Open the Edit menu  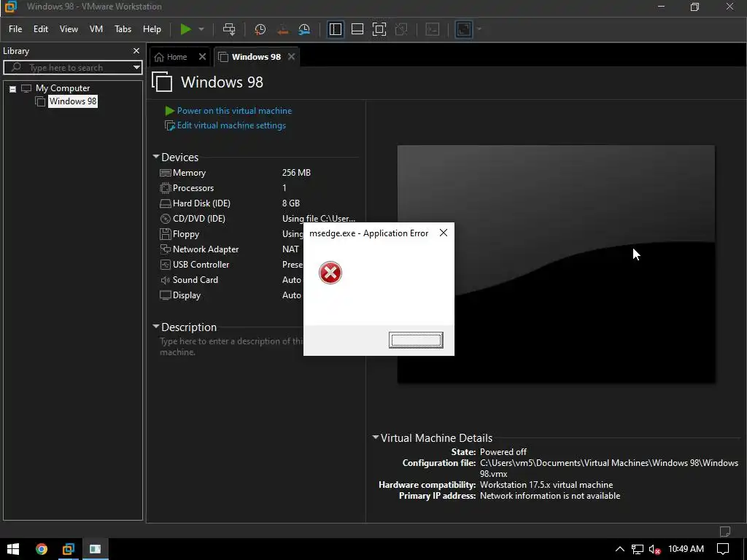coord(41,29)
